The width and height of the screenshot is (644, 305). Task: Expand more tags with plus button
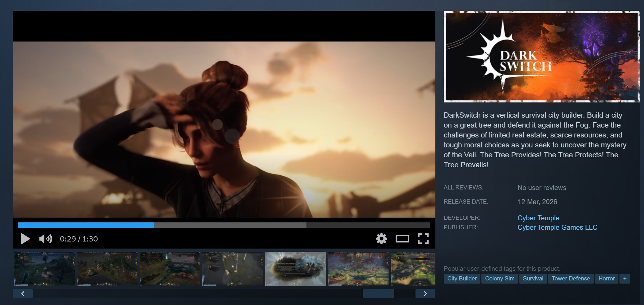[625, 278]
